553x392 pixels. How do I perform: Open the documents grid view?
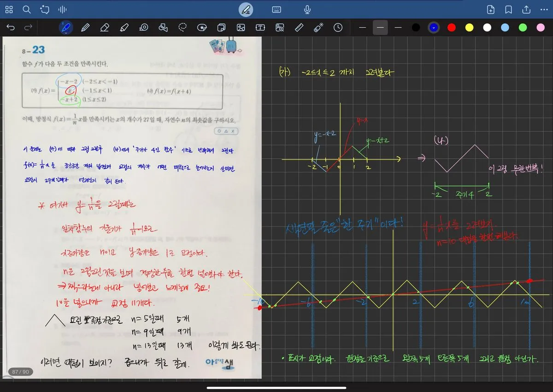[x=9, y=10]
